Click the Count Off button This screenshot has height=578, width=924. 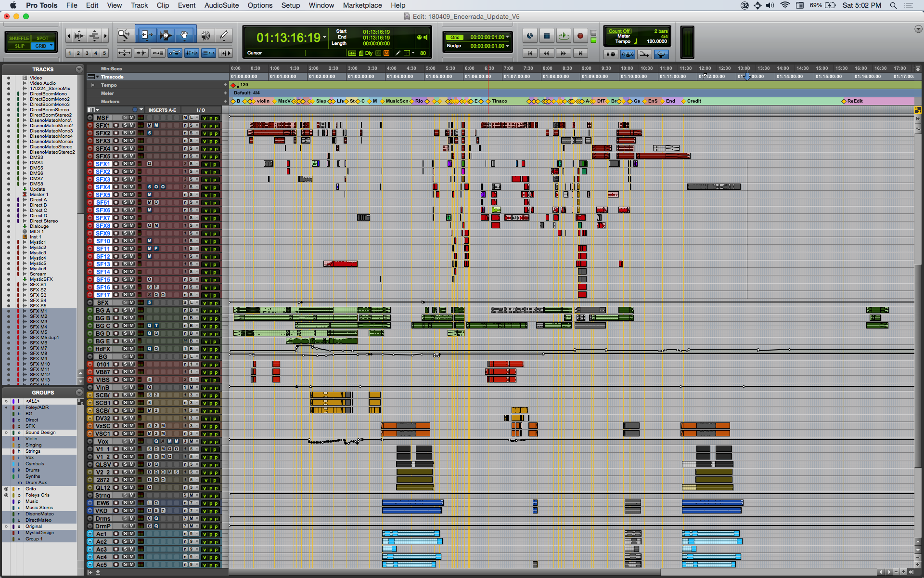[x=618, y=31]
